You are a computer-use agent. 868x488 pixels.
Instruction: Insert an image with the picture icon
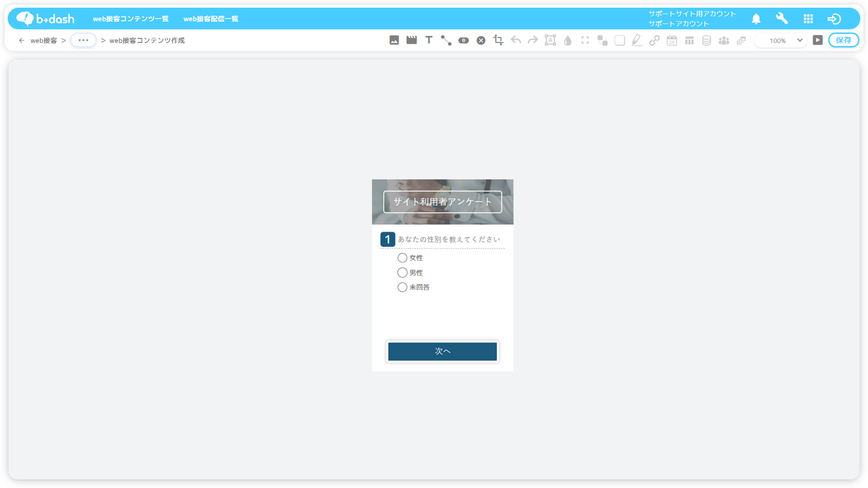pyautogui.click(x=394, y=40)
